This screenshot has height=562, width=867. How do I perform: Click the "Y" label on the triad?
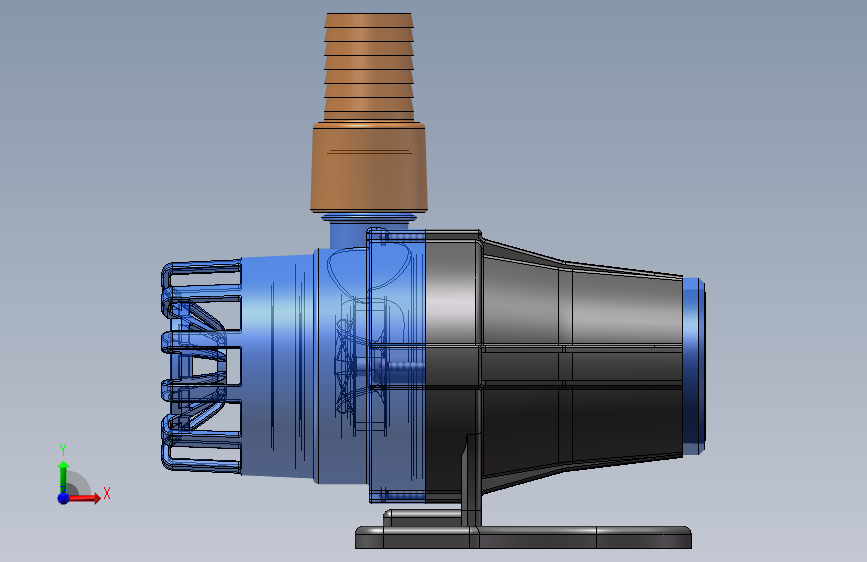pos(63,450)
